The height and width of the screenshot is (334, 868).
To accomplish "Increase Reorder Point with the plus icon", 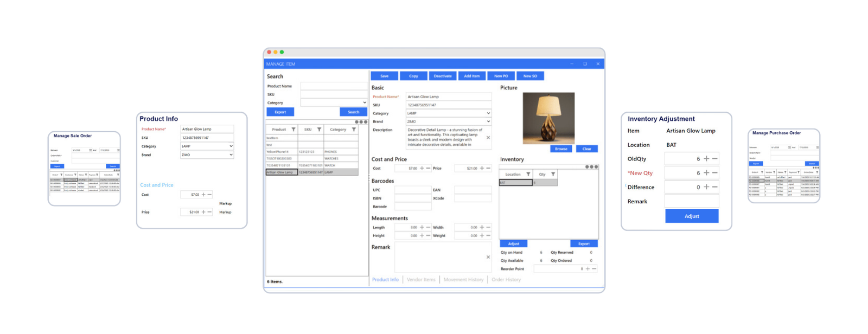I will 588,269.
